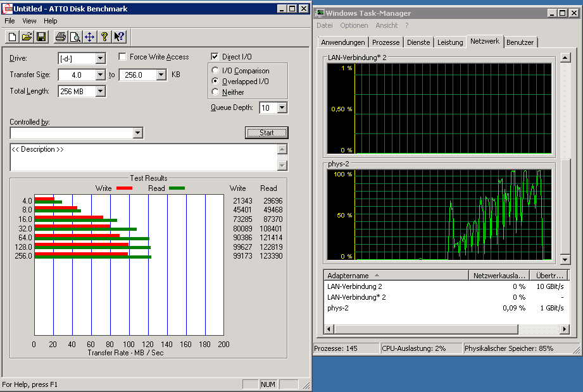Viewport: 583px width, 392px height.
Task: Select the Netzwerk tab
Action: pyautogui.click(x=484, y=41)
